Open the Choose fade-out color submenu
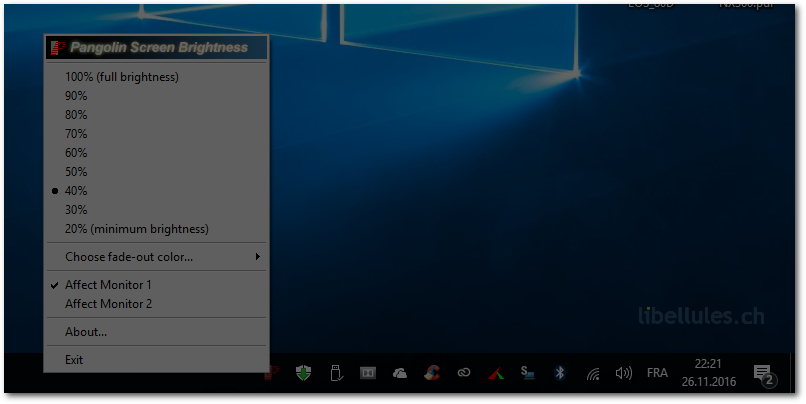 coord(157,257)
